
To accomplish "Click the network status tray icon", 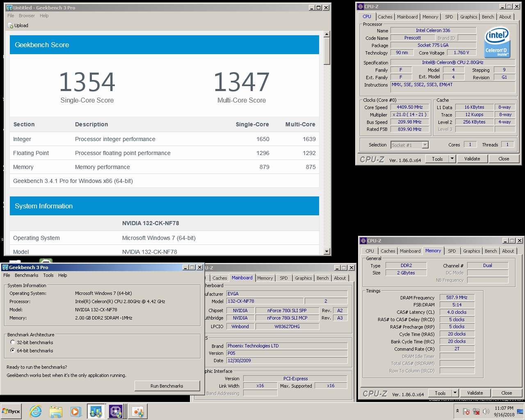I will (476, 411).
